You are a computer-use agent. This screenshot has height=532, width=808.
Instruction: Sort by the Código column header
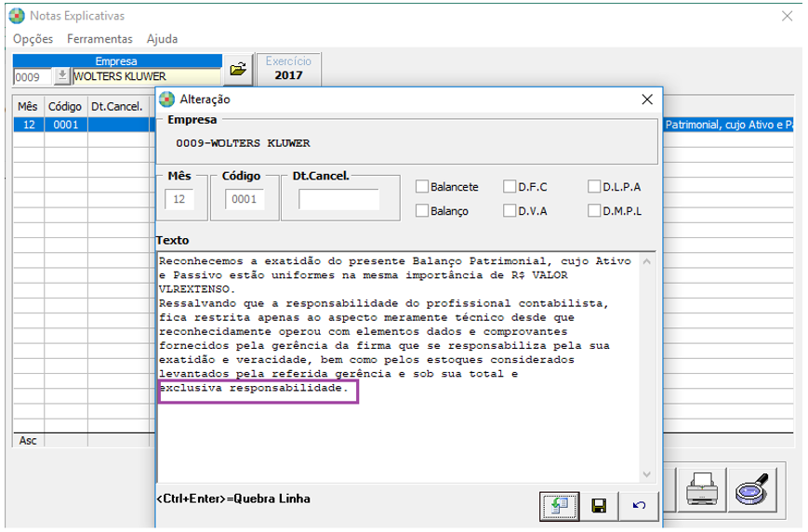[65, 107]
